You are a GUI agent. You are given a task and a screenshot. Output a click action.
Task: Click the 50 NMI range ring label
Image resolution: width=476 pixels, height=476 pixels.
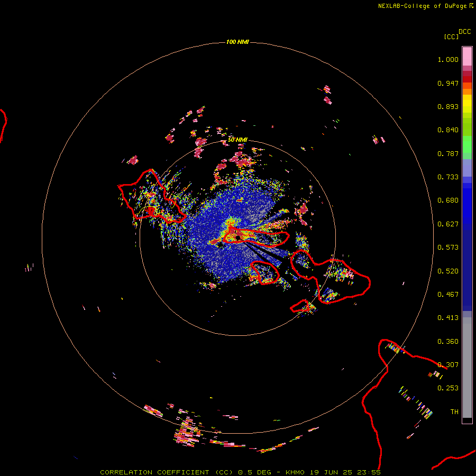(x=237, y=140)
